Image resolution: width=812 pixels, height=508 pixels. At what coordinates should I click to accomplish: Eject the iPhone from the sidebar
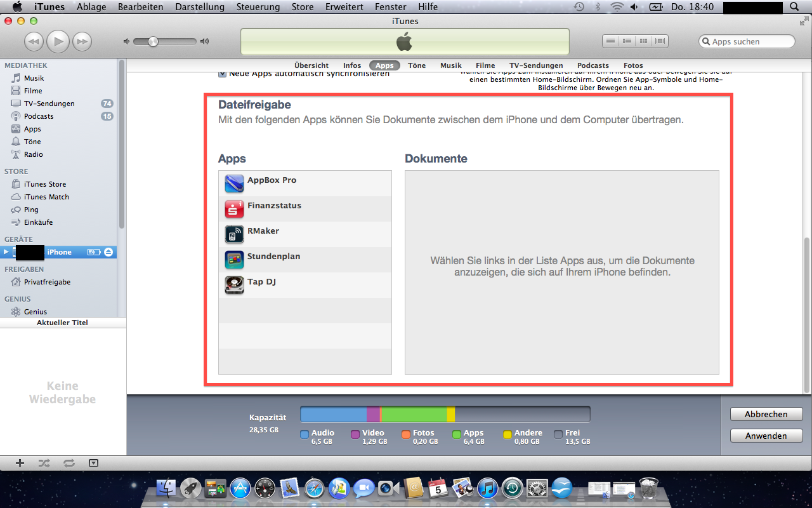coord(108,252)
